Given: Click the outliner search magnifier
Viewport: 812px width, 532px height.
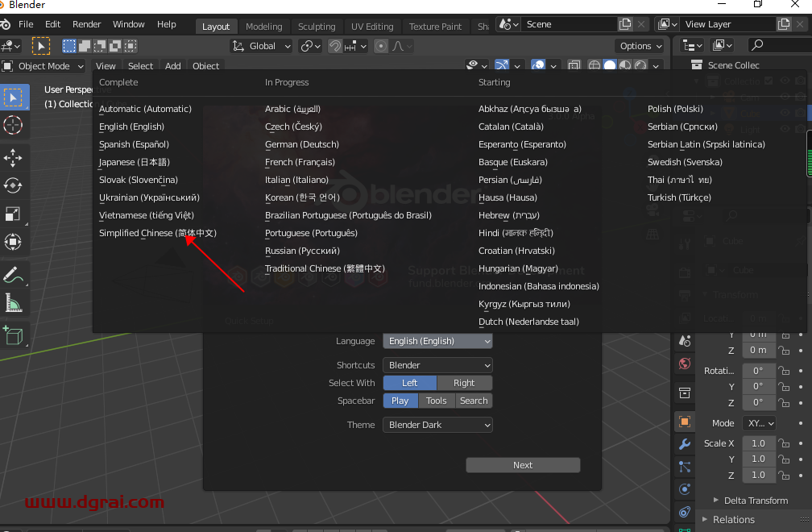Looking at the screenshot, I should (757, 45).
